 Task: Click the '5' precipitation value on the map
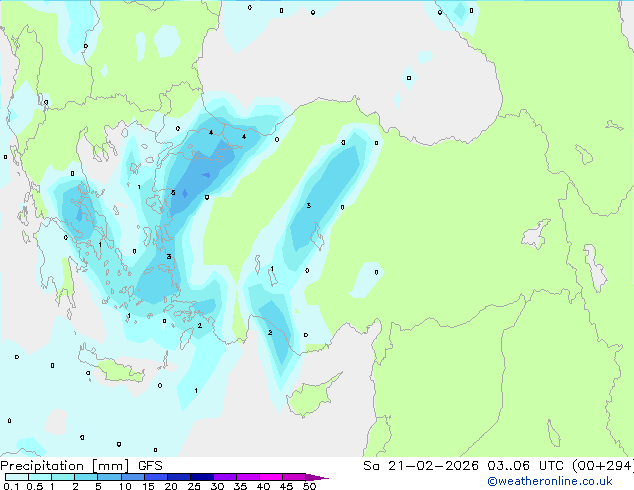pyautogui.click(x=173, y=192)
